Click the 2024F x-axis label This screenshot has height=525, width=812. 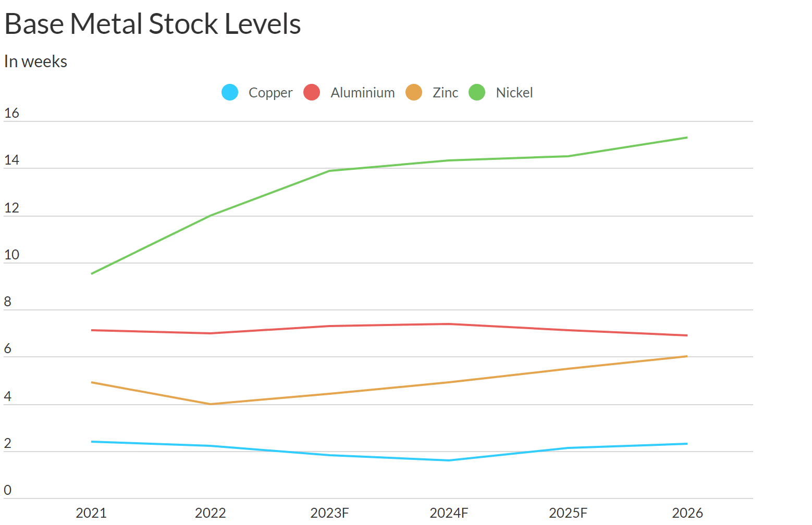click(449, 513)
